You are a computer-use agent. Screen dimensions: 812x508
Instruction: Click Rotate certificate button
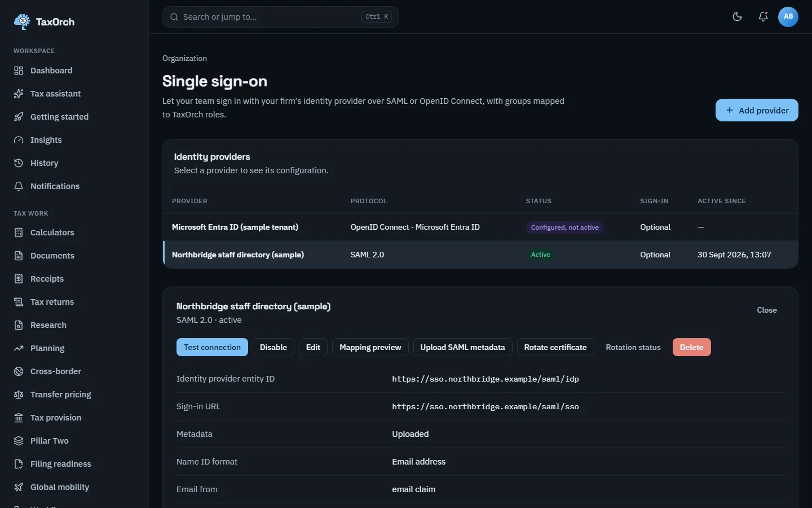(x=555, y=347)
